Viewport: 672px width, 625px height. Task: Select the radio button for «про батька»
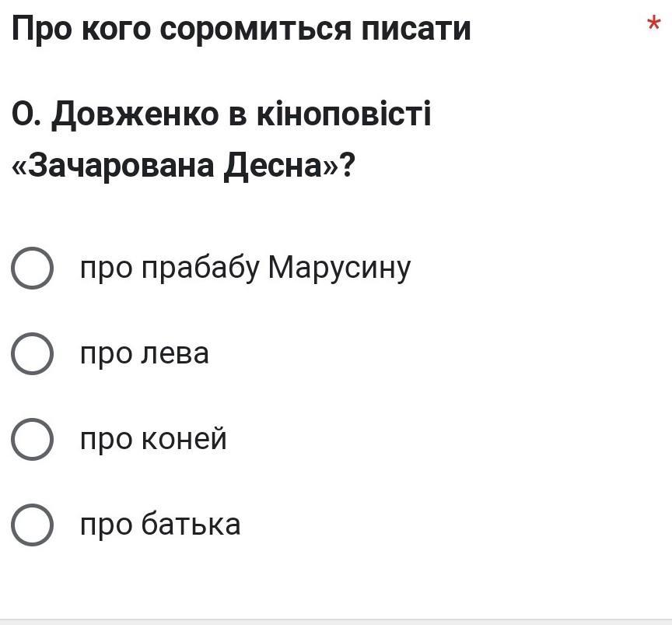point(33,525)
